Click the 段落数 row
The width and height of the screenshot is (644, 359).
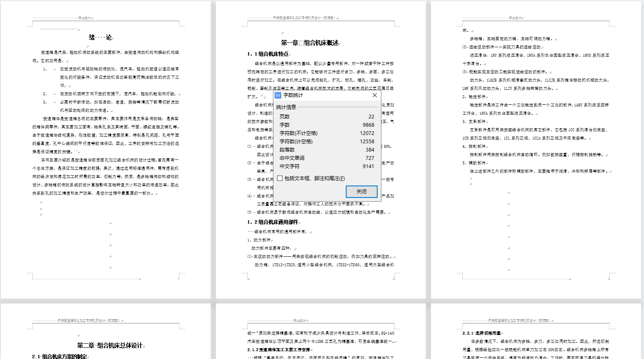tap(327, 149)
